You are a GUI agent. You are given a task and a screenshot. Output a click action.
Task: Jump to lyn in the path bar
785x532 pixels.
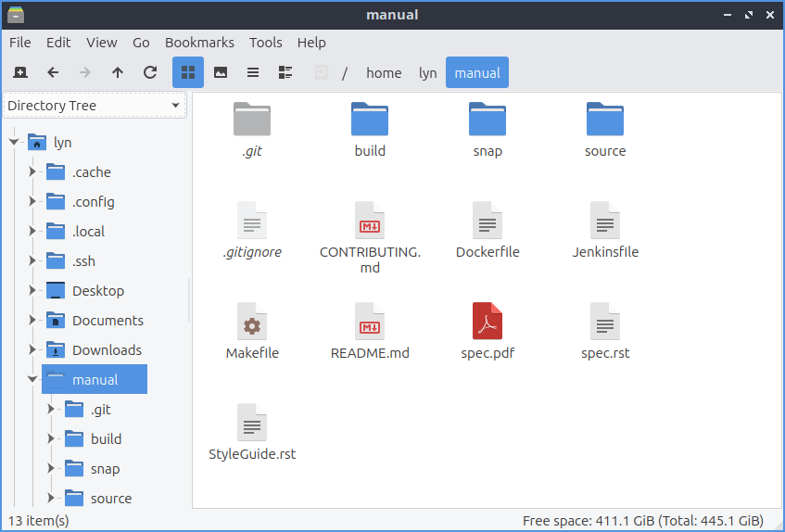click(427, 72)
